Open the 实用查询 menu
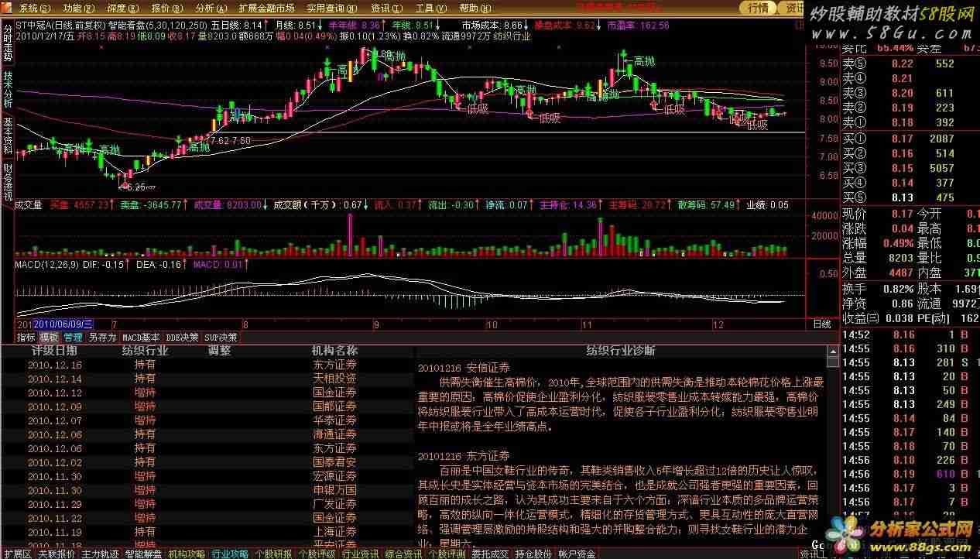The width and height of the screenshot is (980, 559). point(332,9)
